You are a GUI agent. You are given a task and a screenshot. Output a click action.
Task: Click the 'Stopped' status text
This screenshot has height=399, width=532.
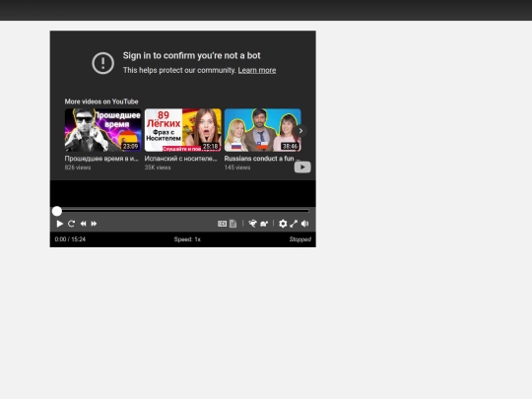point(299,239)
